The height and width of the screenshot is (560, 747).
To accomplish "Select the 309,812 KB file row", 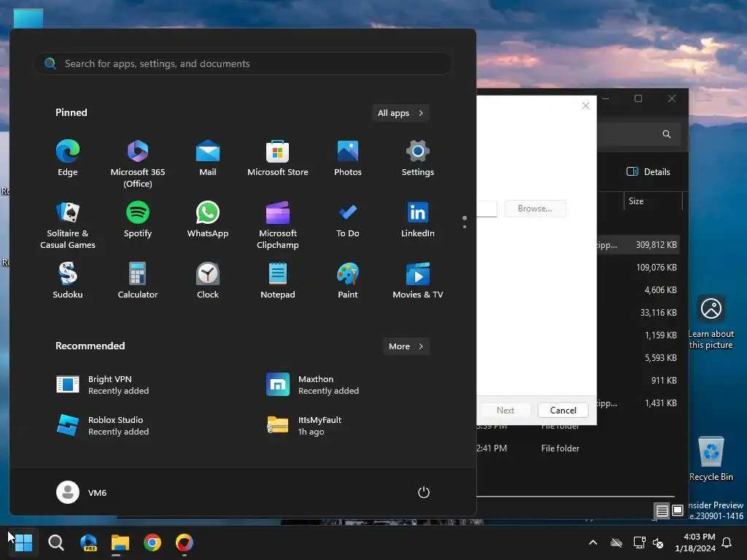I will click(x=638, y=245).
